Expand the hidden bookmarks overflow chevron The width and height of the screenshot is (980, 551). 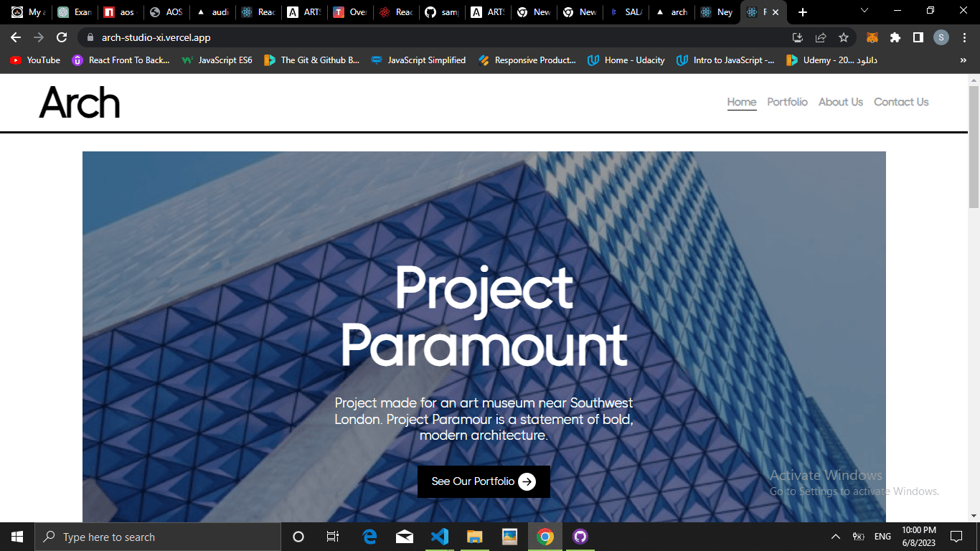pyautogui.click(x=963, y=60)
